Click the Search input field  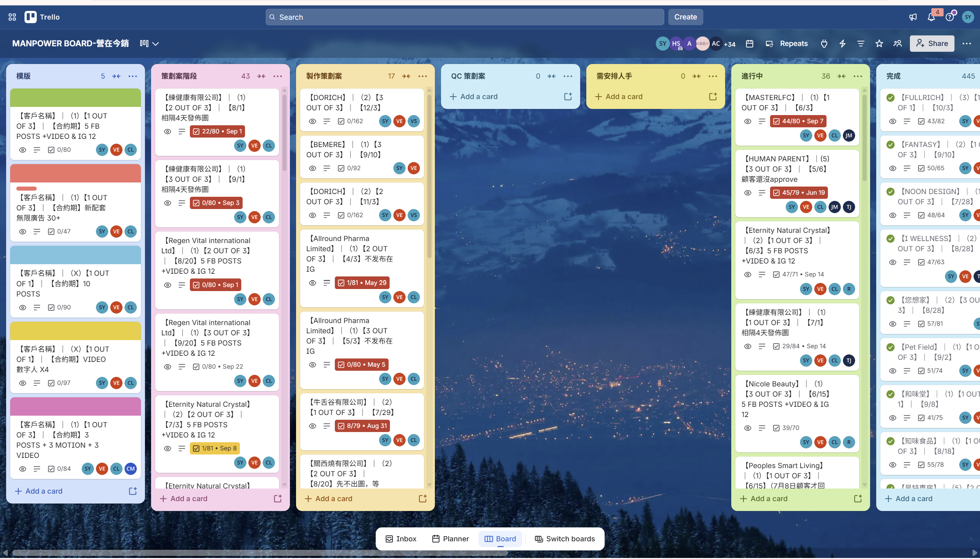tap(465, 17)
